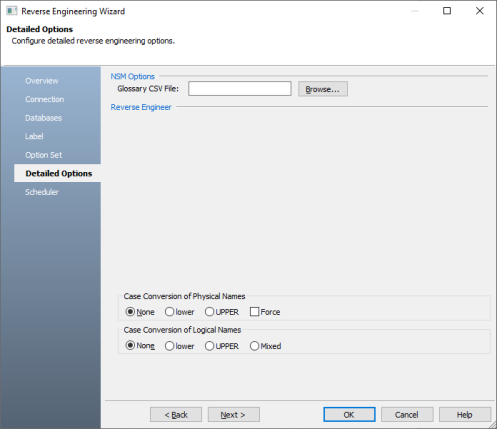Go back to the previous step

tap(176, 415)
